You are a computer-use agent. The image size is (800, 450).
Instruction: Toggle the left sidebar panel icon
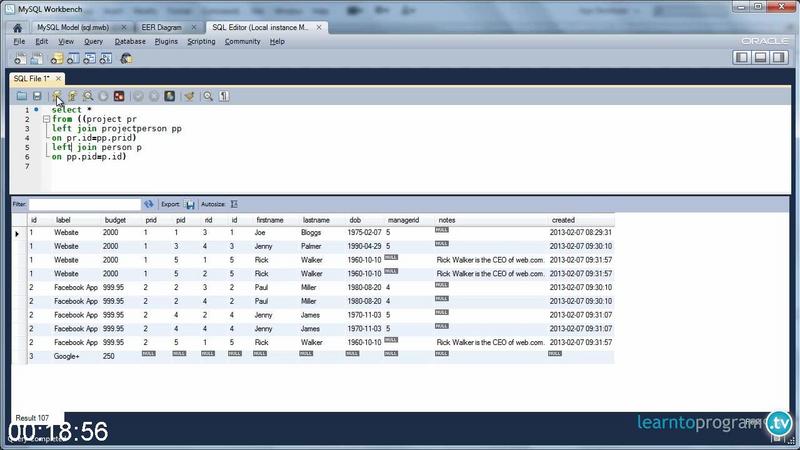(x=742, y=58)
